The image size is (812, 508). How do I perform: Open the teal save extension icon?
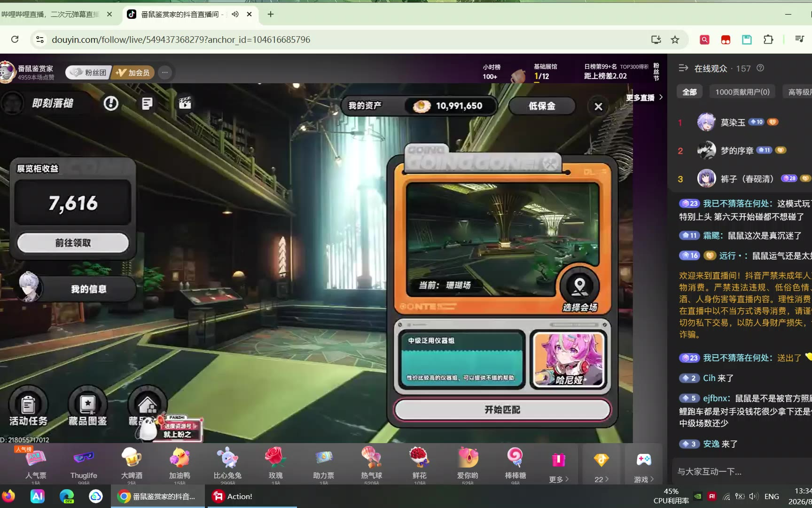point(747,40)
